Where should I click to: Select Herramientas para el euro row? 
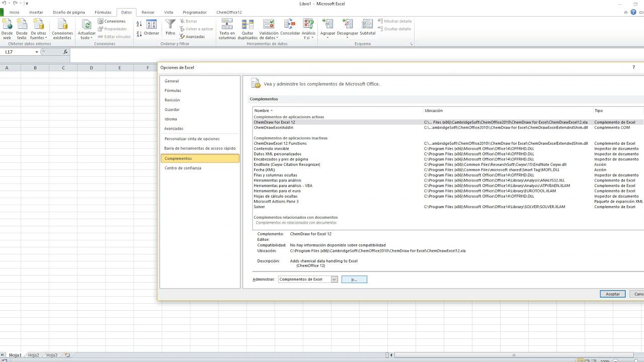click(448, 191)
